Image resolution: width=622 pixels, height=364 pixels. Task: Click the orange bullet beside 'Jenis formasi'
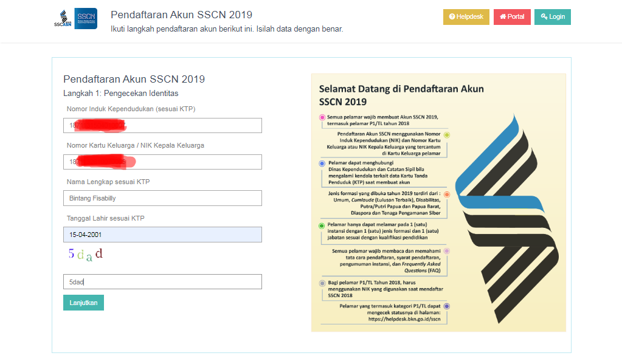[x=447, y=194]
